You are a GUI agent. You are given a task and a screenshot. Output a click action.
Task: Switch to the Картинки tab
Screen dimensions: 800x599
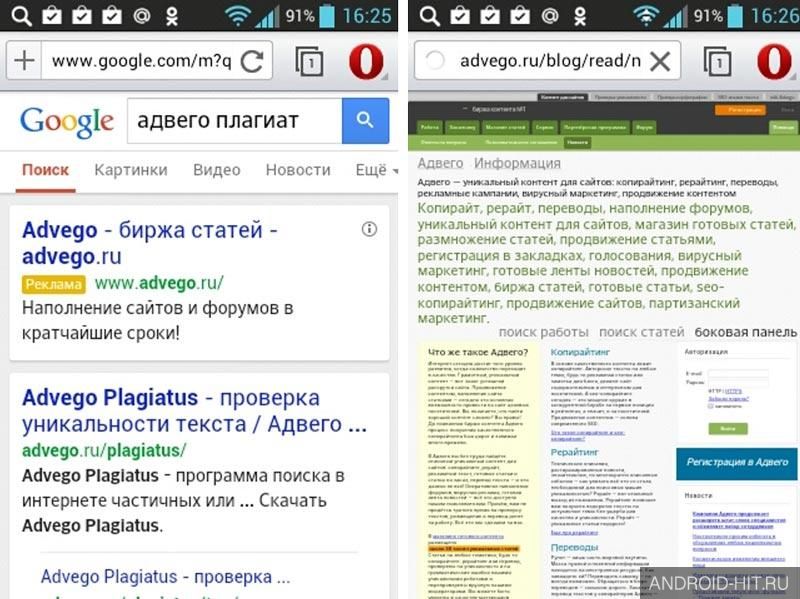tap(131, 170)
